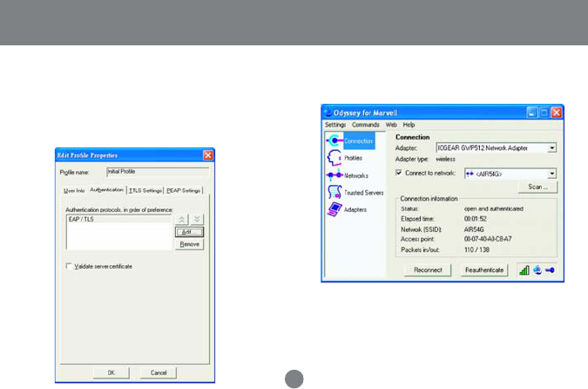This screenshot has width=588, height=389.
Task: Switch to the PEAP Settings tab
Action: 184,190
